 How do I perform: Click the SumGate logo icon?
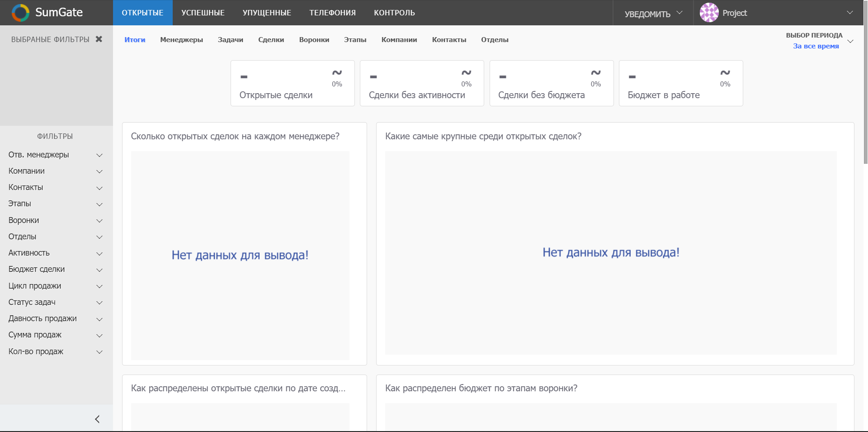(20, 13)
